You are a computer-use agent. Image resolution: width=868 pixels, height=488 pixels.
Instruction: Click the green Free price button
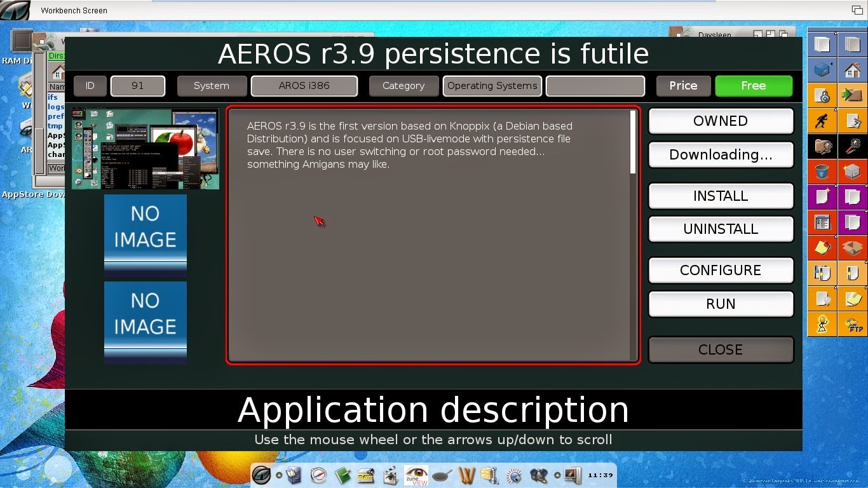point(754,86)
